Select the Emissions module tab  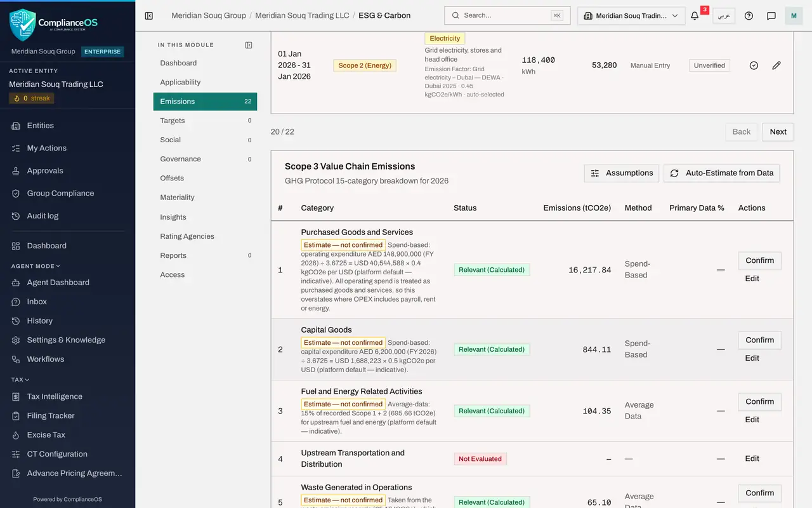tap(205, 102)
